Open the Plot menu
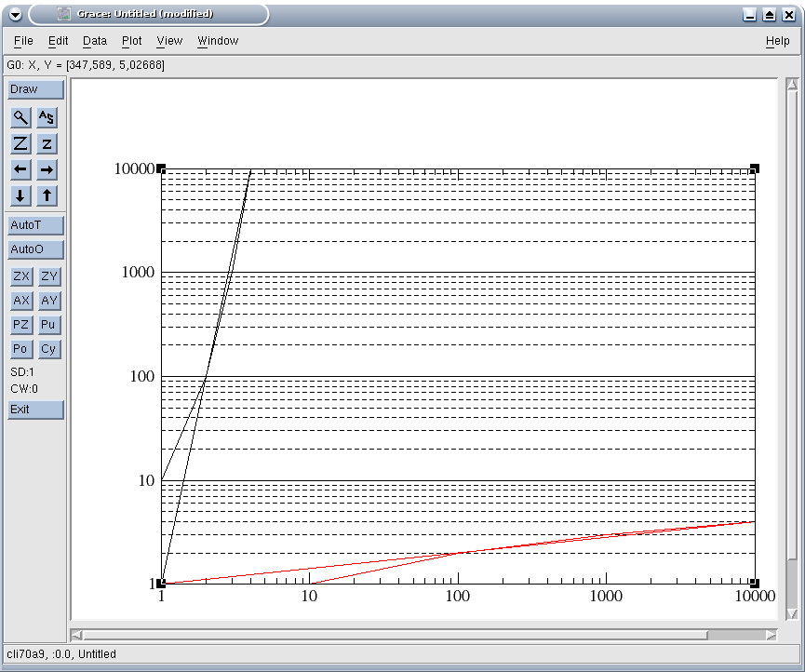805x672 pixels. click(132, 41)
